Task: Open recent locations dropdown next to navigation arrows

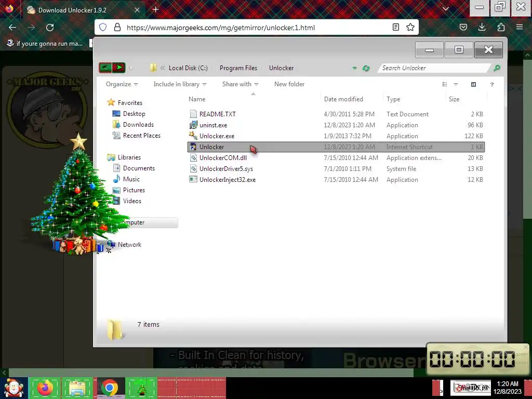Action: [x=131, y=69]
